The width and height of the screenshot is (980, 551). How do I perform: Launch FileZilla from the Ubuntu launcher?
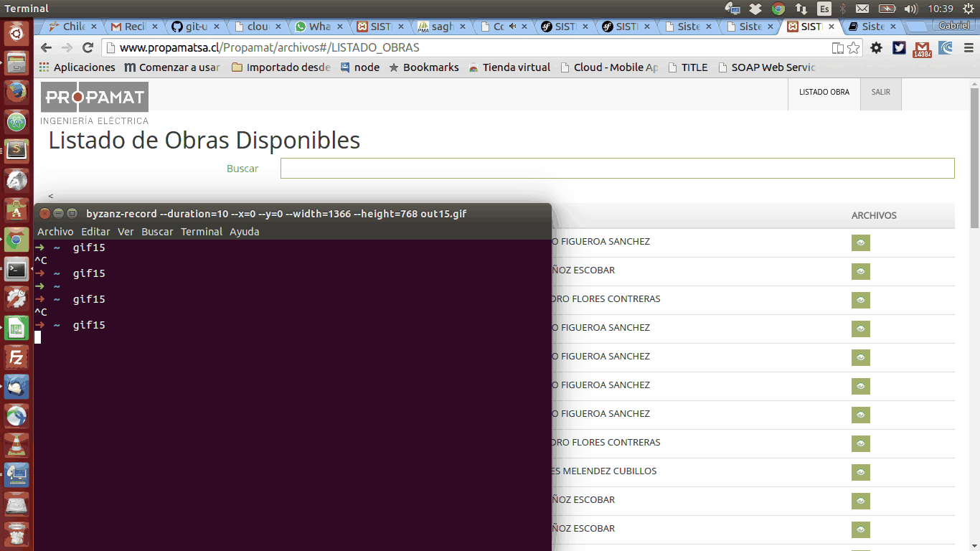pyautogui.click(x=17, y=357)
